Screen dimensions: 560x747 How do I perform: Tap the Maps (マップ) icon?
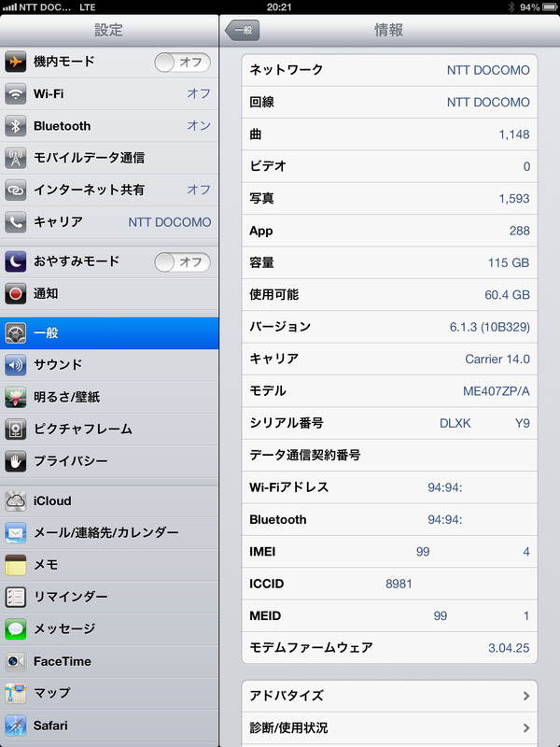pyautogui.click(x=15, y=693)
